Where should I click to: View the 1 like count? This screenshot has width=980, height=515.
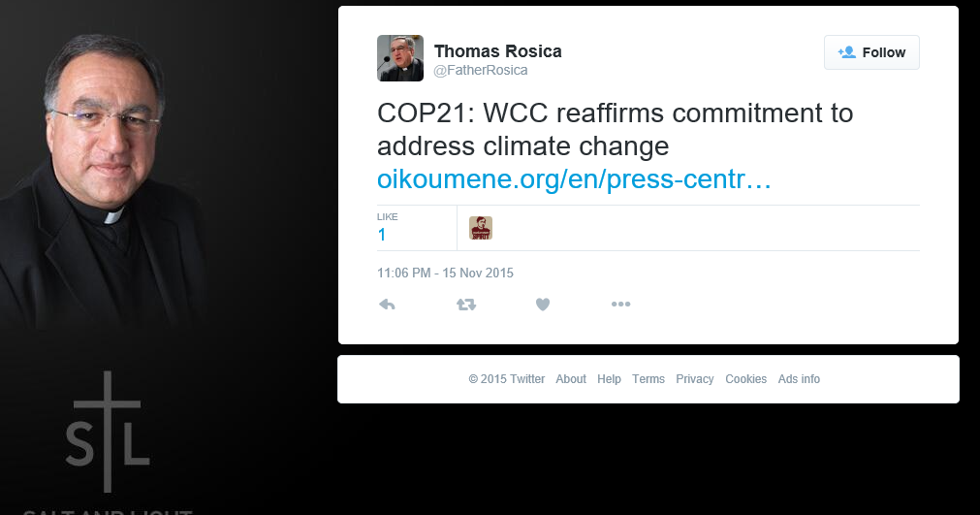point(382,235)
